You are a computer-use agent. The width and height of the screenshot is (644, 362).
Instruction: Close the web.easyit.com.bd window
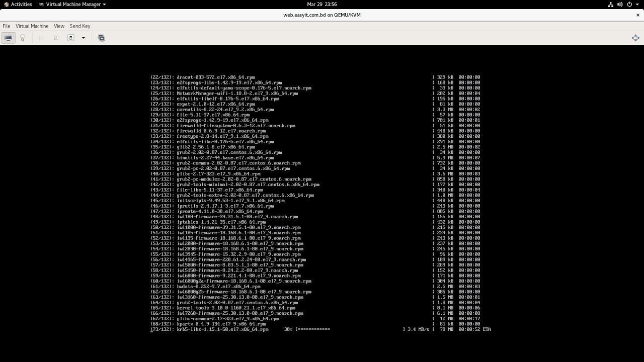pyautogui.click(x=638, y=15)
